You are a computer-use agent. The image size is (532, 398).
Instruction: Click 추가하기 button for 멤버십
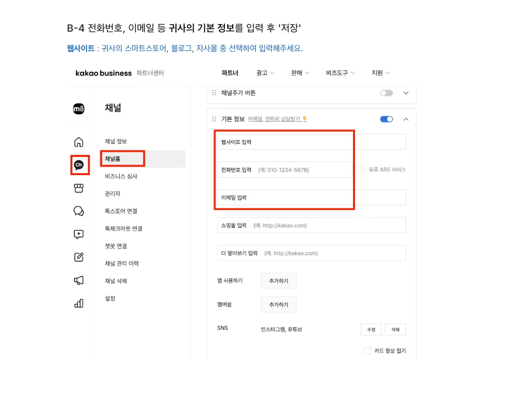(279, 304)
